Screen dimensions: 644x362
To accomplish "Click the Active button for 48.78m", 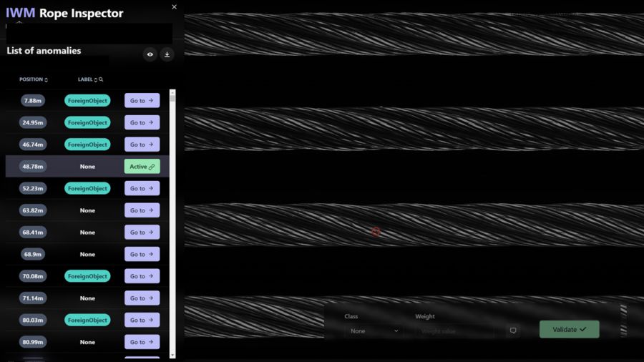I will [x=142, y=167].
